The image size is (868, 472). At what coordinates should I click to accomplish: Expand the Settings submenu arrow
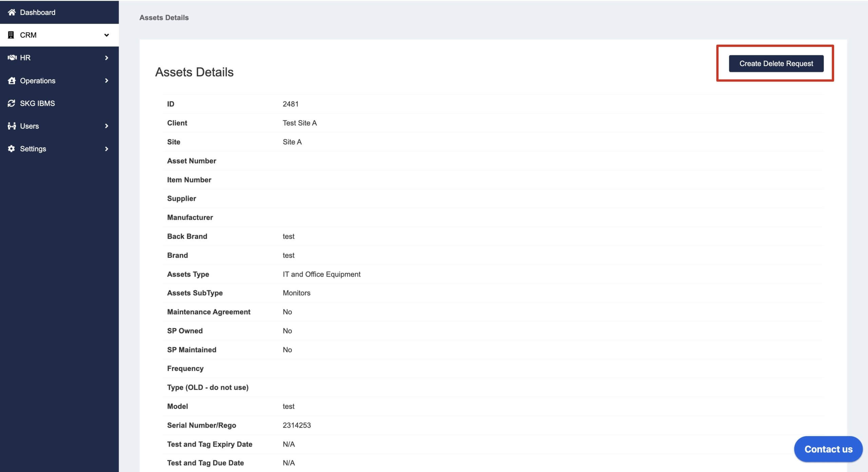[106, 149]
